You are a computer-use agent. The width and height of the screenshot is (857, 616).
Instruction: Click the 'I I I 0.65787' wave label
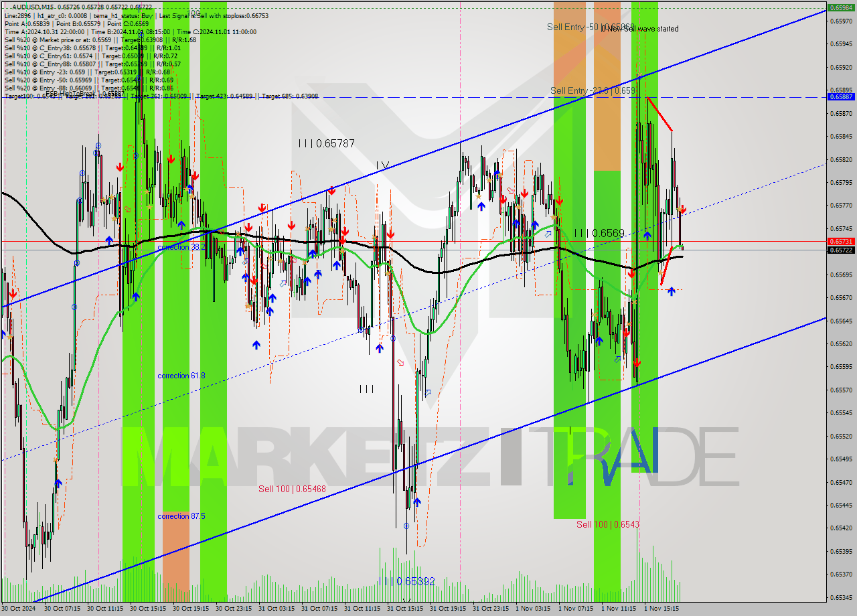[x=327, y=143]
